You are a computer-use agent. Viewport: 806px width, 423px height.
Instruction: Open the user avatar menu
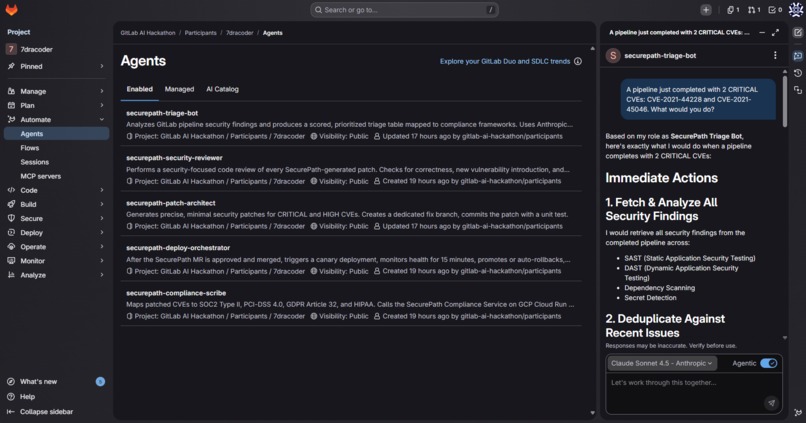[796, 10]
